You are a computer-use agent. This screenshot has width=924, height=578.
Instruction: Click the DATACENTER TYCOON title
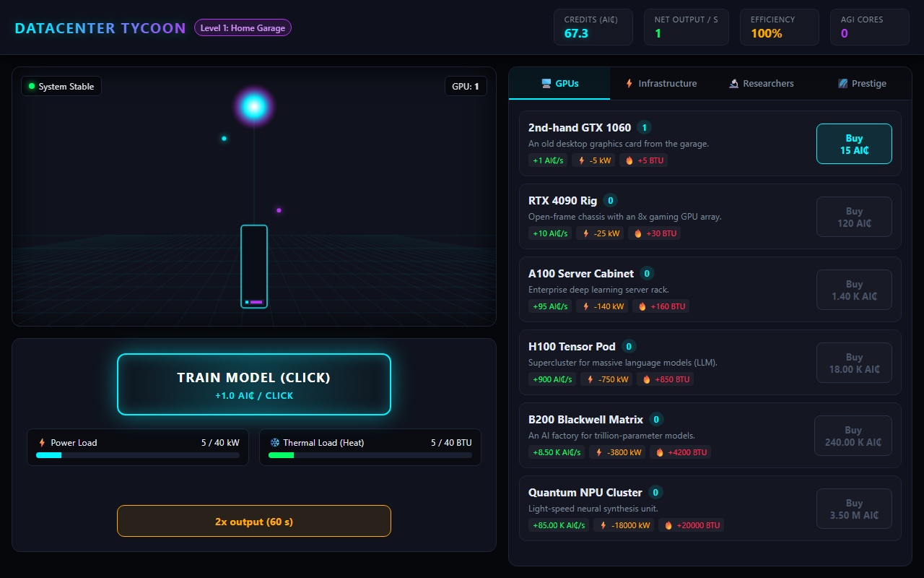(x=100, y=28)
